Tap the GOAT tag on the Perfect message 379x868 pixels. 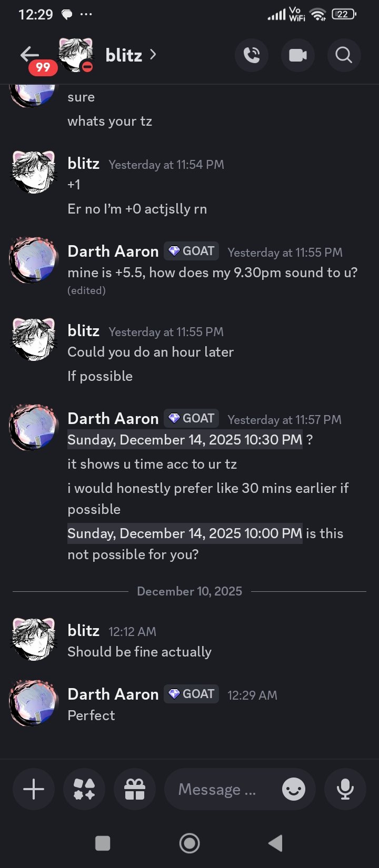[191, 694]
